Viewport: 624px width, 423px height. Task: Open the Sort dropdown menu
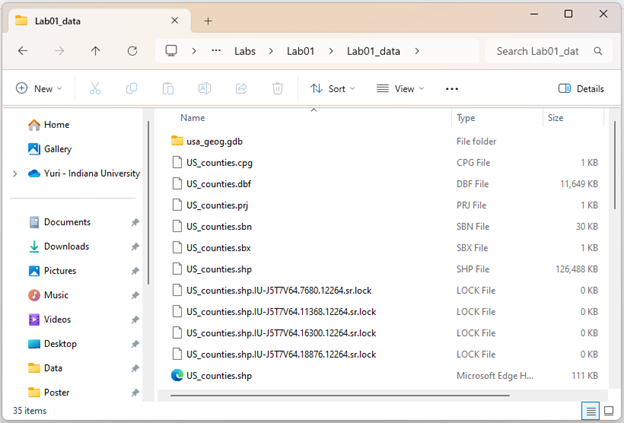[x=332, y=88]
